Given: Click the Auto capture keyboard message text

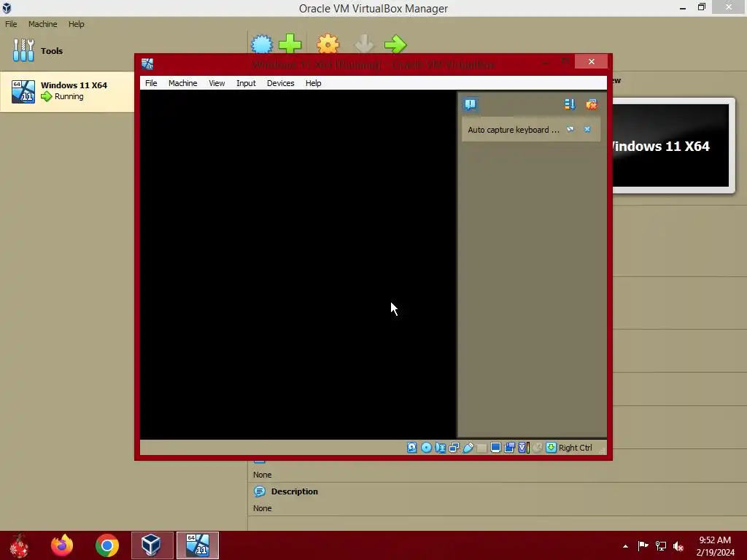Looking at the screenshot, I should click(x=514, y=130).
